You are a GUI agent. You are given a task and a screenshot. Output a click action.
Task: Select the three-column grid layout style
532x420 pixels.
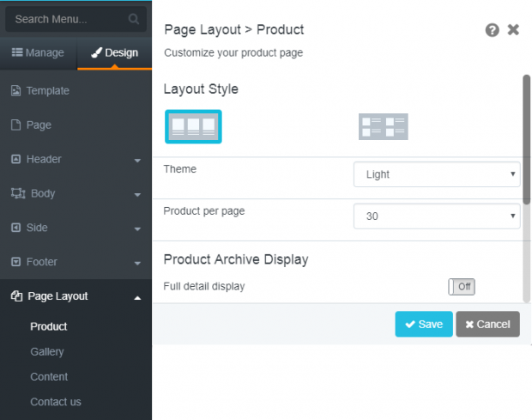193,126
